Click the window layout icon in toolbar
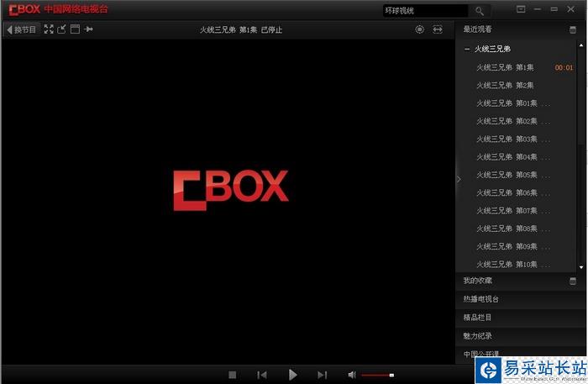 (x=75, y=29)
